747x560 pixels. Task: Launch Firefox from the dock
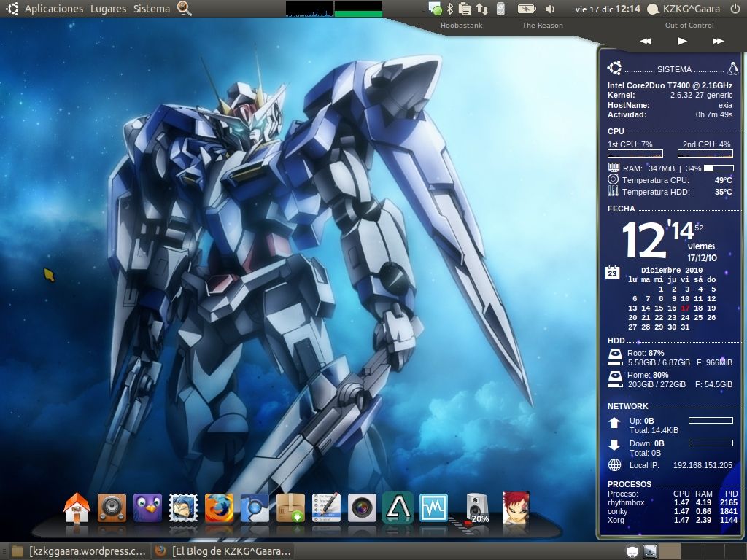pos(219,507)
